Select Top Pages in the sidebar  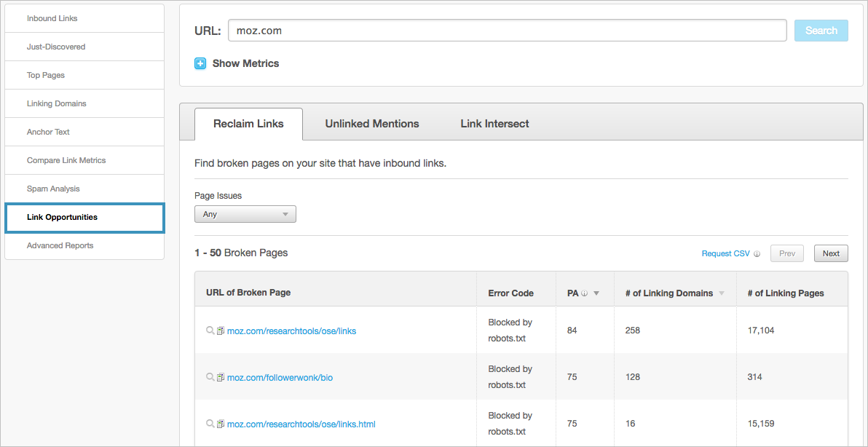click(84, 75)
